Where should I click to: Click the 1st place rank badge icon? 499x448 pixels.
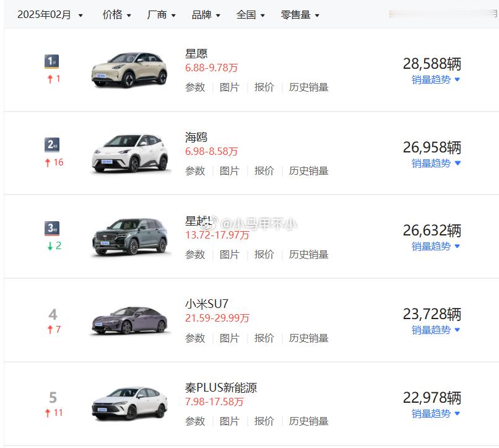[51, 61]
